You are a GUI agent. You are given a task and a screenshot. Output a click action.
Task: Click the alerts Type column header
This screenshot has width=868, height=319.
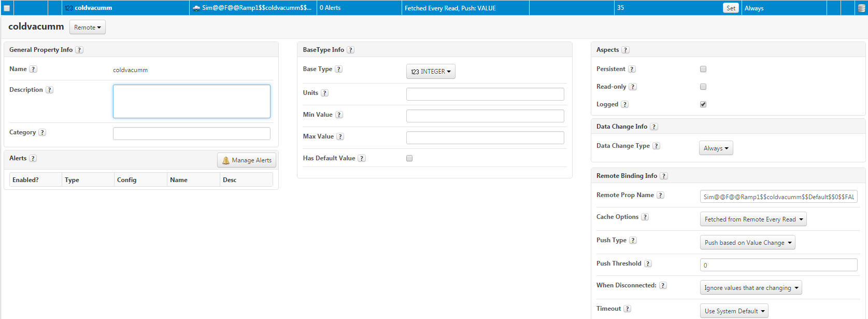[88, 179]
